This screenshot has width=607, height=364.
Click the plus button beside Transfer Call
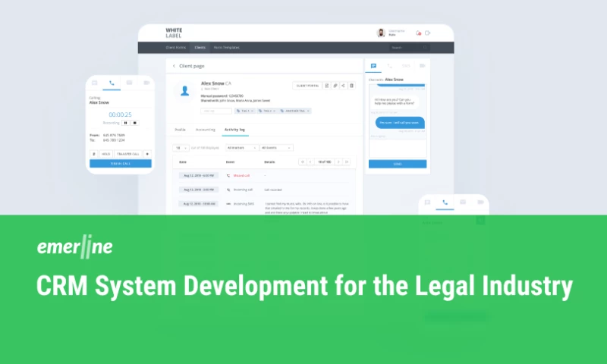coord(147,154)
